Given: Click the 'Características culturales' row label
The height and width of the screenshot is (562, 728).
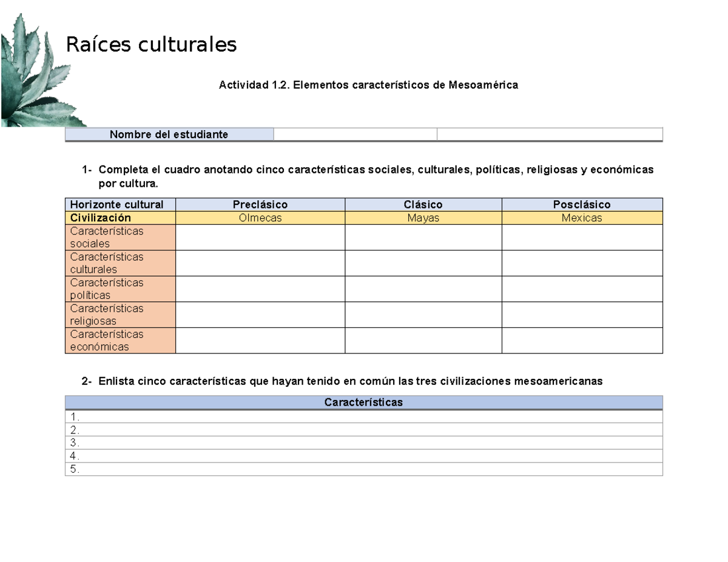Looking at the screenshot, I should [120, 263].
